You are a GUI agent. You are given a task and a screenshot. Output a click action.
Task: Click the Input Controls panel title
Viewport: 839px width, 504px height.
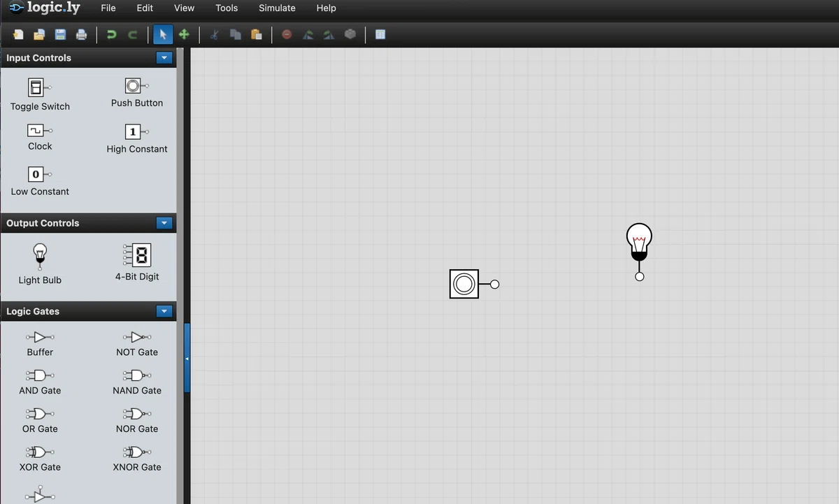(x=39, y=58)
